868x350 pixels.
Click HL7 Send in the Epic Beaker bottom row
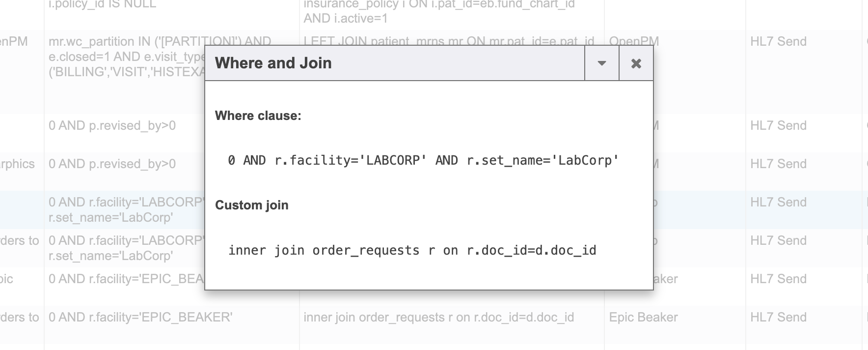(778, 318)
